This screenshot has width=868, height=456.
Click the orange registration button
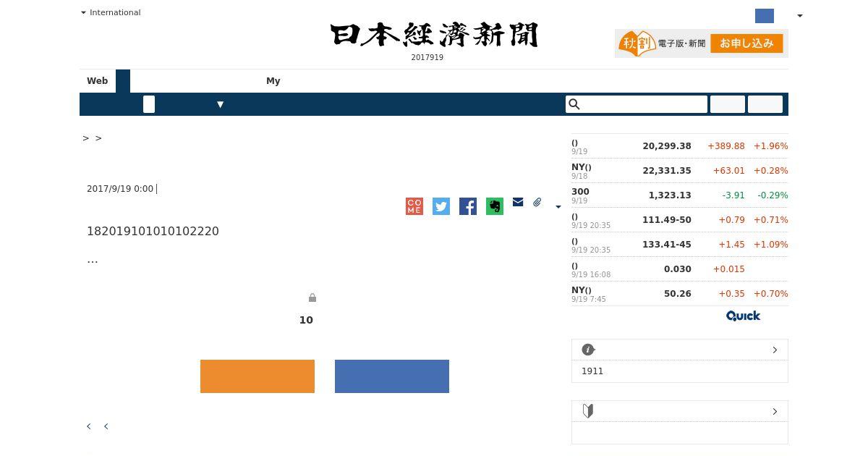point(258,376)
